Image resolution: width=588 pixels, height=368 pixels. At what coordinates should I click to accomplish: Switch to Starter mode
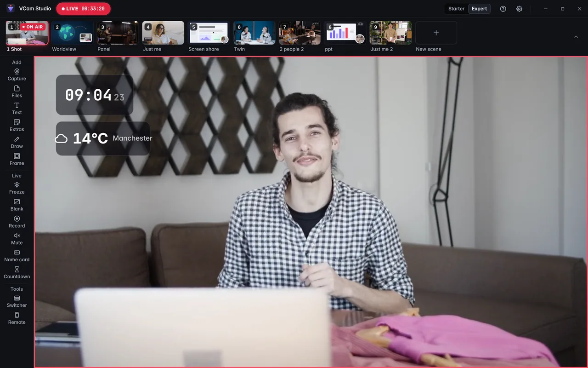pyautogui.click(x=456, y=9)
